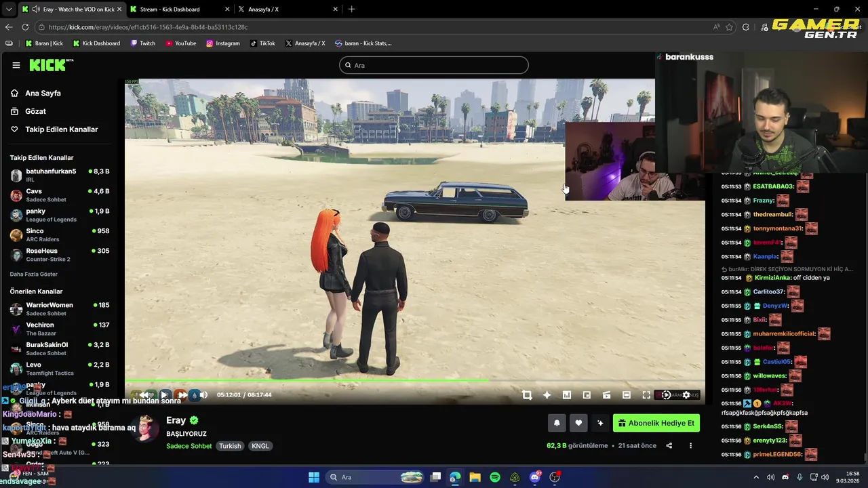868x488 pixels.
Task: Select the Eray VOD browser tab
Action: pos(71,9)
